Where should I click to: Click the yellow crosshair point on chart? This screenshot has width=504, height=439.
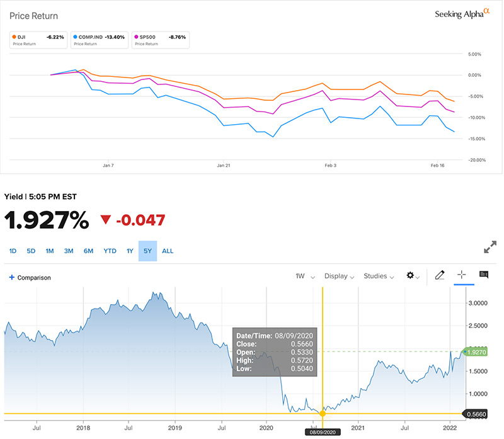323,413
